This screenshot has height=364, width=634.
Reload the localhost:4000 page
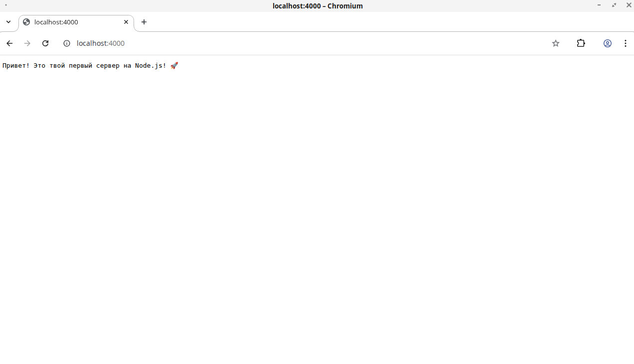pos(45,43)
